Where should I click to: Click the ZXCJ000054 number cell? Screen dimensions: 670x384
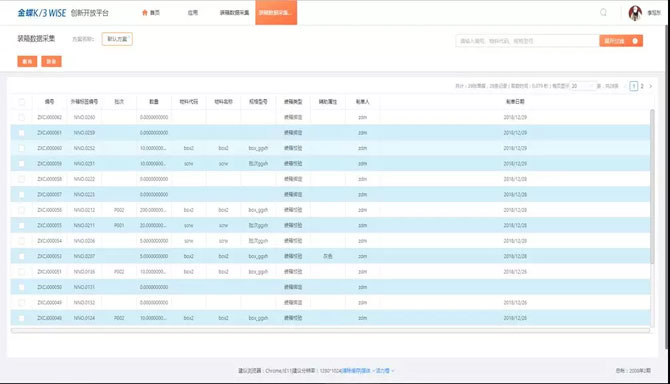pos(50,241)
